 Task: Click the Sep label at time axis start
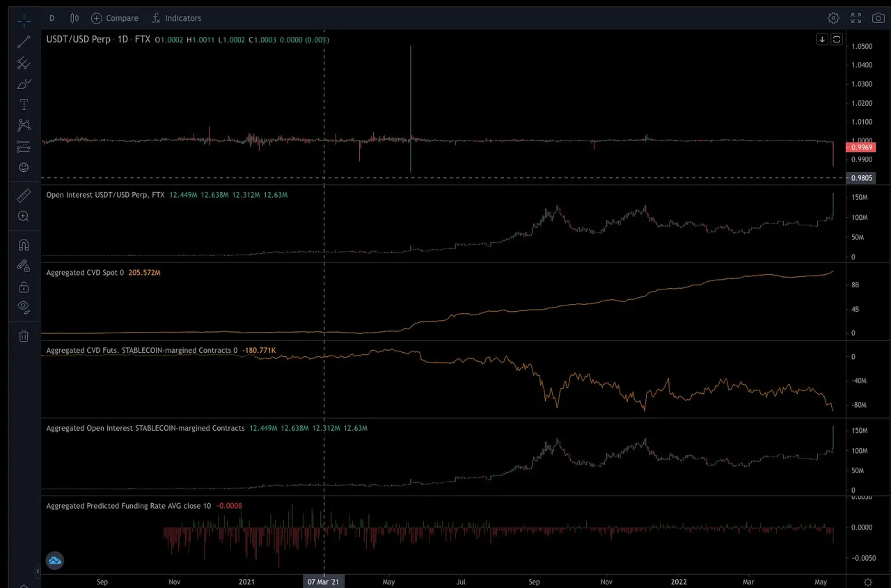tap(102, 582)
